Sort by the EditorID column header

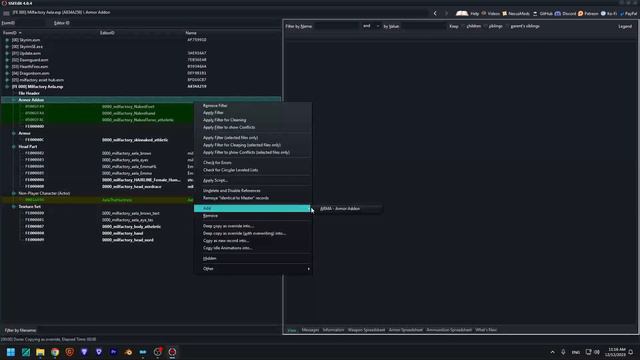[107, 33]
